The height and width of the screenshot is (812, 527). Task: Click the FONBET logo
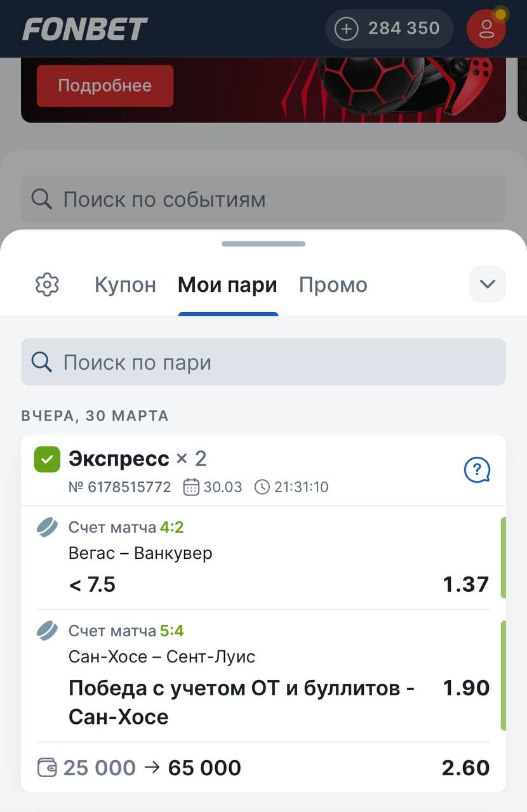(85, 29)
